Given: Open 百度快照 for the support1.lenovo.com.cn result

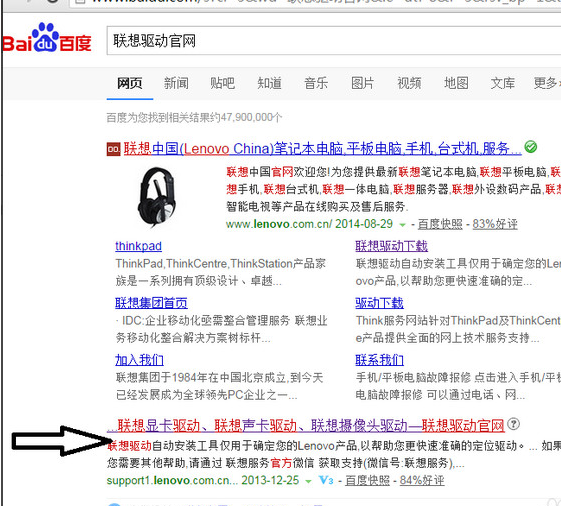Looking at the screenshot, I should click(x=368, y=480).
